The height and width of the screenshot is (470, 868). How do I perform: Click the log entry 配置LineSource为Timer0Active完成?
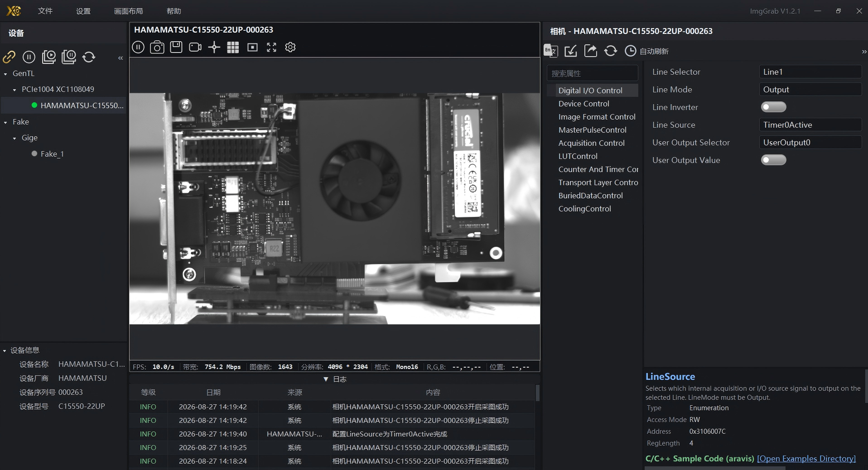(390, 434)
